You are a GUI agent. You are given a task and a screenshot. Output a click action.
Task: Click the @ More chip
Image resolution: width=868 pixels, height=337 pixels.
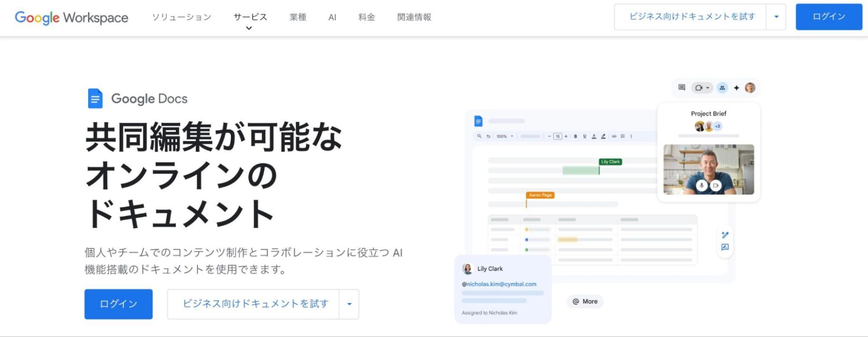(585, 301)
